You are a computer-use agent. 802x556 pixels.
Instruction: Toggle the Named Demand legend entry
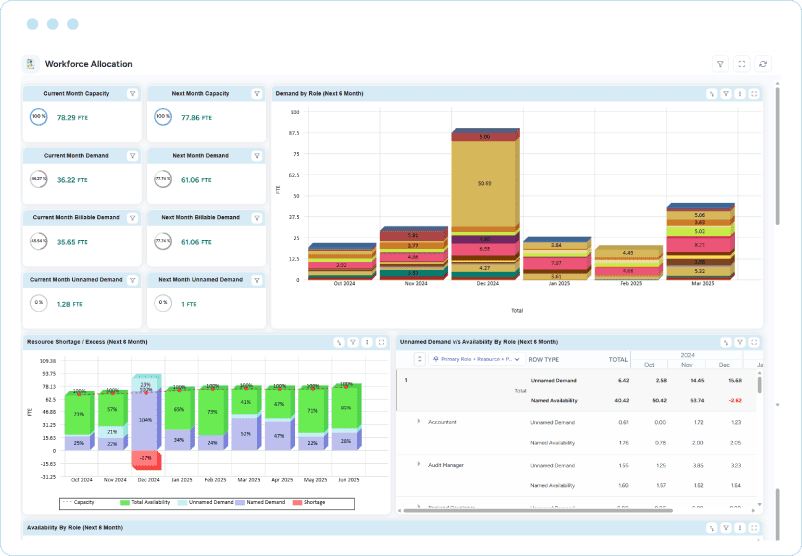click(260, 502)
